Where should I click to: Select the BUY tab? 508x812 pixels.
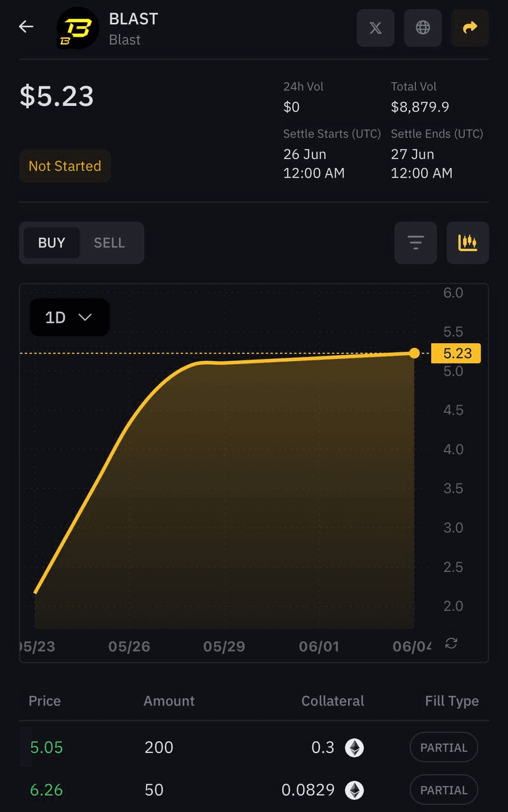tap(51, 243)
